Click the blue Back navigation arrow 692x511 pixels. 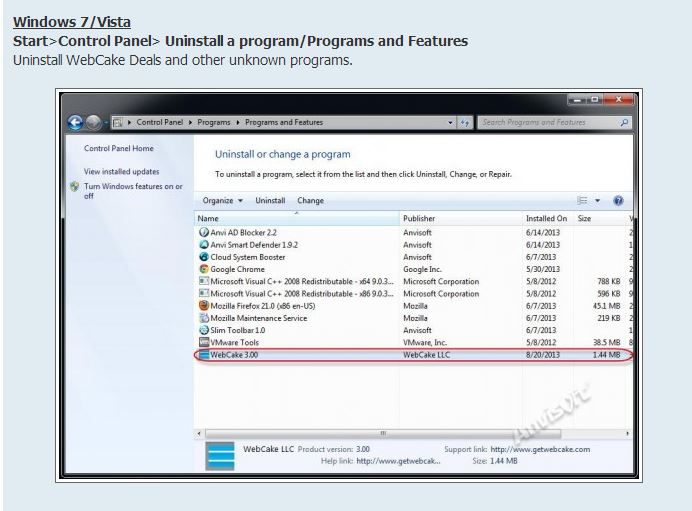(x=75, y=122)
